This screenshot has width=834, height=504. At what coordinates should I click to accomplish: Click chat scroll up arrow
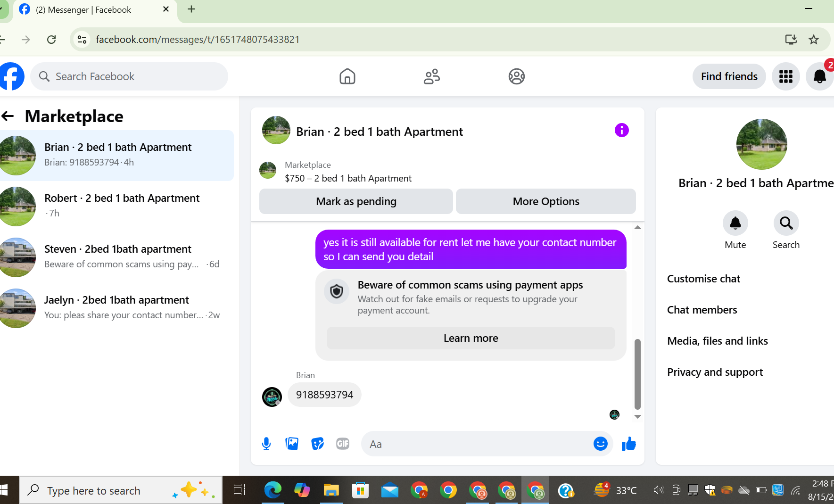tap(637, 227)
